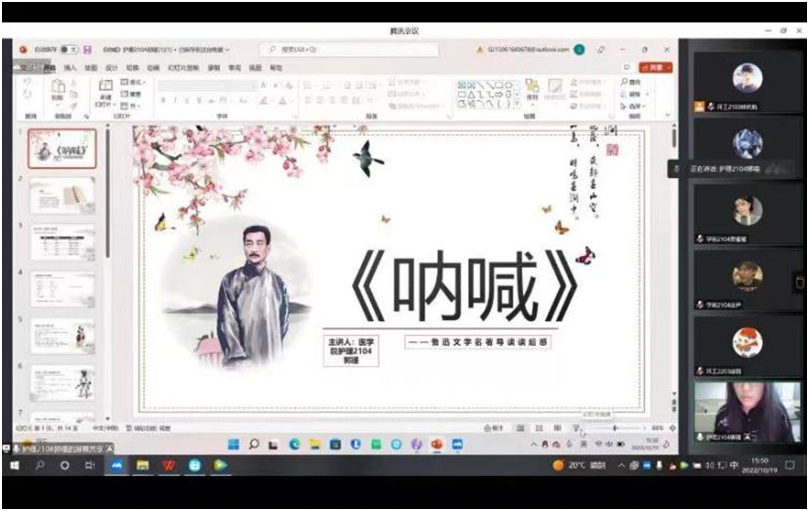Select slide 3 thumbnail in slide panel
Screen dimensions: 809x511
pos(62,242)
